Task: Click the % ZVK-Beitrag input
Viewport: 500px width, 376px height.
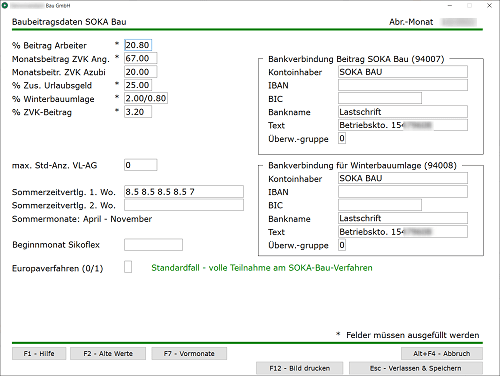Action: [138, 112]
